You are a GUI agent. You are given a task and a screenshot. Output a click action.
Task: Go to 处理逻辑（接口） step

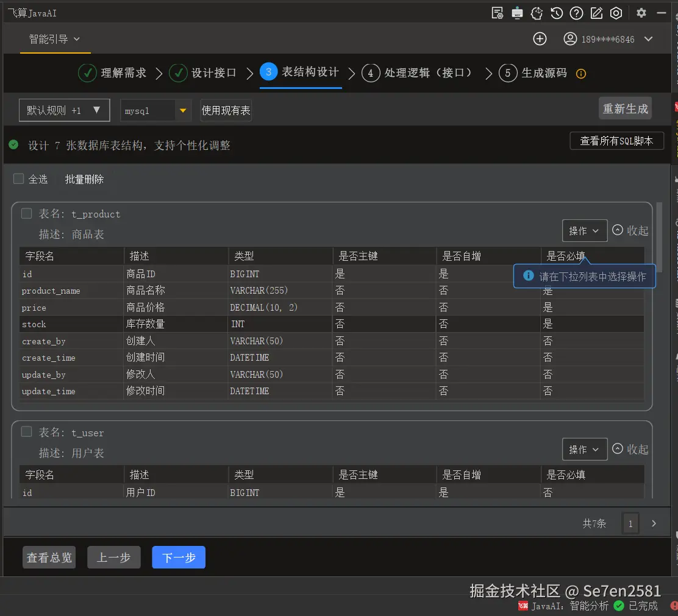pyautogui.click(x=427, y=73)
